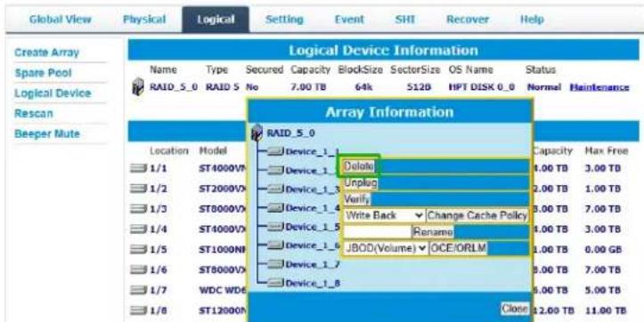Click the Device_1_5 drive icon
This screenshot has width=644, height=322.
275,227
